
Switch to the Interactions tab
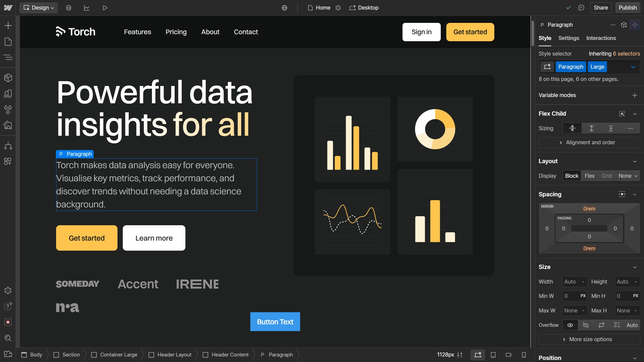601,38
